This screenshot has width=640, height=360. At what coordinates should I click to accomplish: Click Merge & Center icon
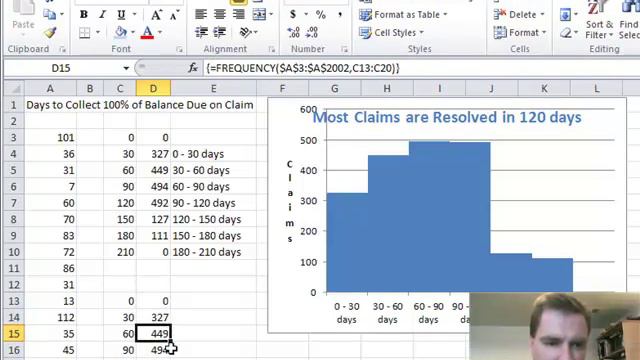259,14
